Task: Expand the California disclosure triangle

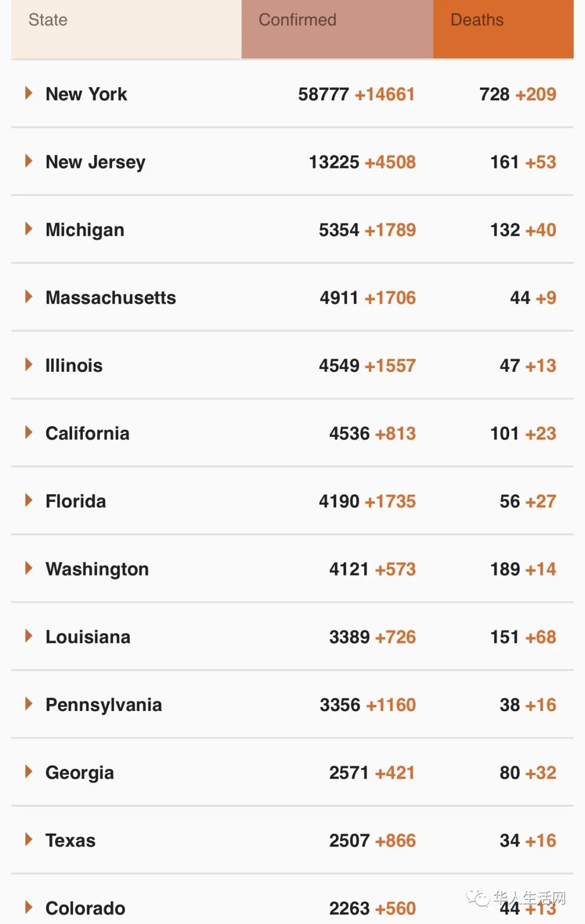Action: [x=29, y=432]
